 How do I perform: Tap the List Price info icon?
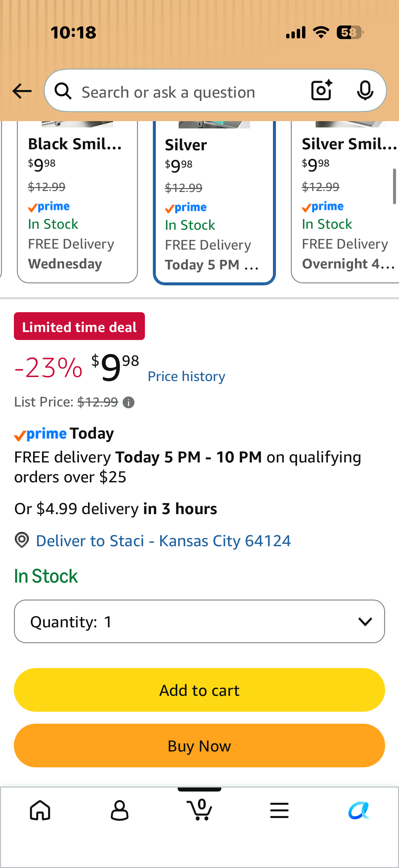pyautogui.click(x=129, y=402)
